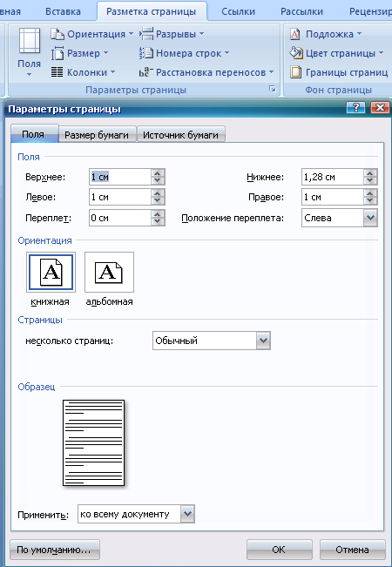Open the Поля margins gallery in ribbon
The width and height of the screenshot is (392, 567).
pyautogui.click(x=30, y=53)
